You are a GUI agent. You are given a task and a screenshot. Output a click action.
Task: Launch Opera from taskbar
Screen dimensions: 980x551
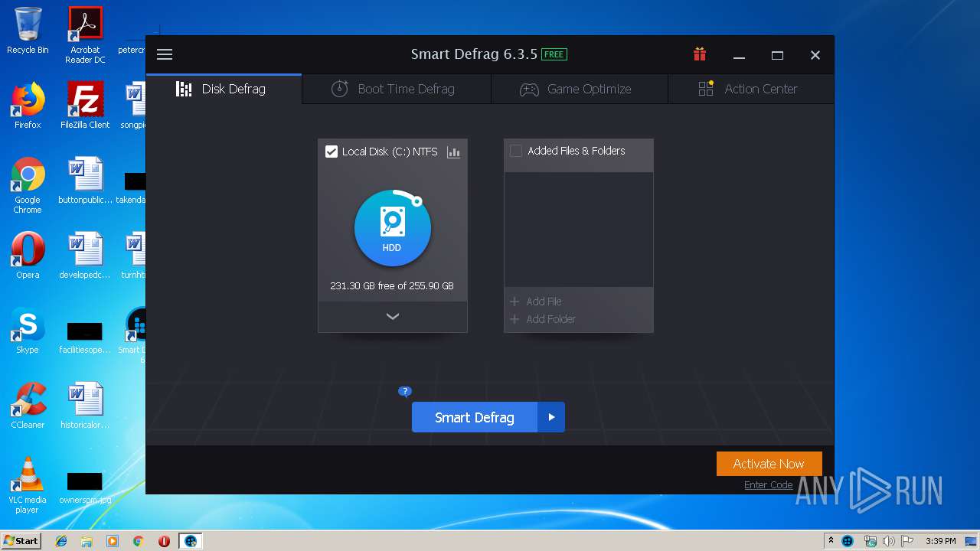[x=164, y=541]
